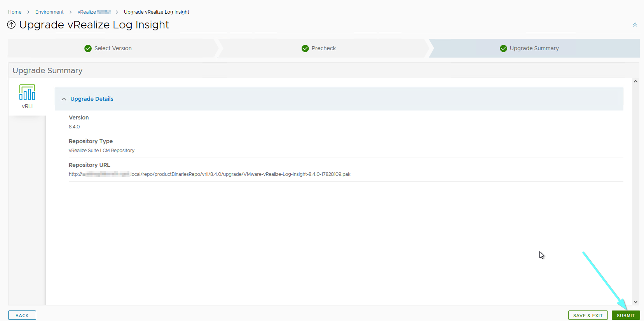Click the Upgrade vRealize Log Insight title
This screenshot has height=321, width=644.
94,25
